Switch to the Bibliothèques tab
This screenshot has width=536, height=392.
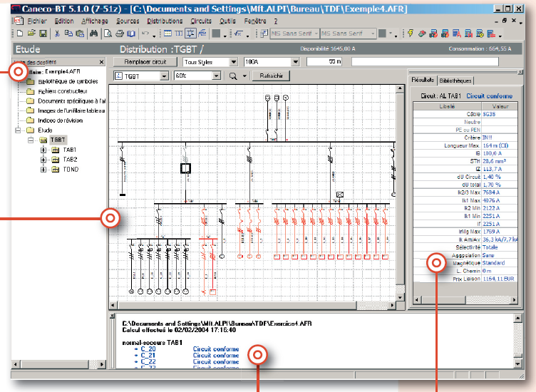point(455,81)
